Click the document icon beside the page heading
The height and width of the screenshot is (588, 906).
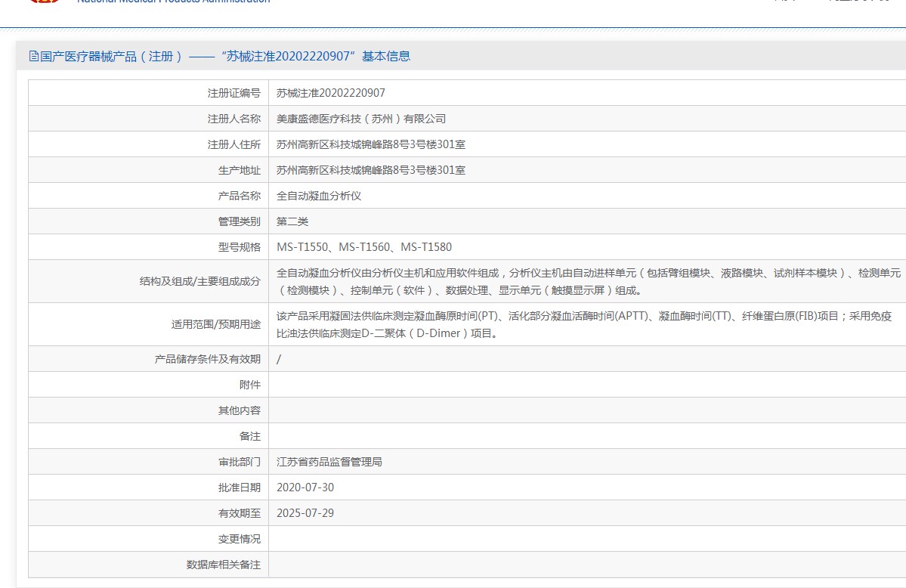(33, 57)
